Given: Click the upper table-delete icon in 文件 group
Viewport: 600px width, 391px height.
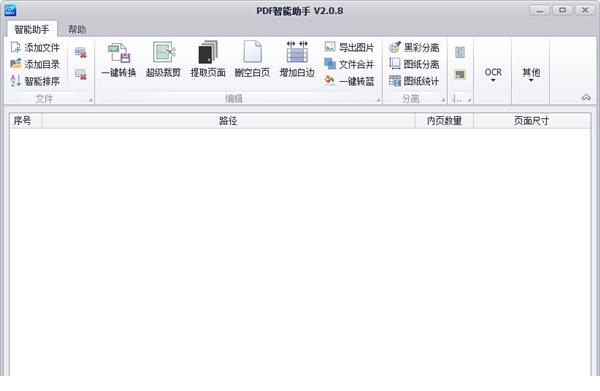Looking at the screenshot, I should click(80, 52).
